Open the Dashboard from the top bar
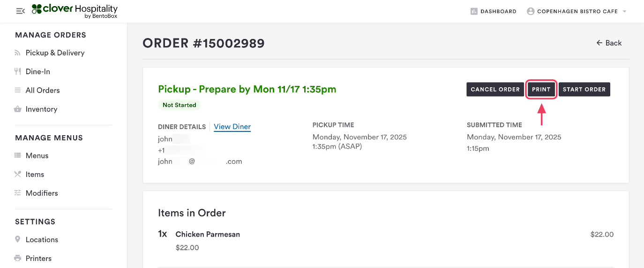Viewport: 644px width, 268px height. tap(493, 11)
